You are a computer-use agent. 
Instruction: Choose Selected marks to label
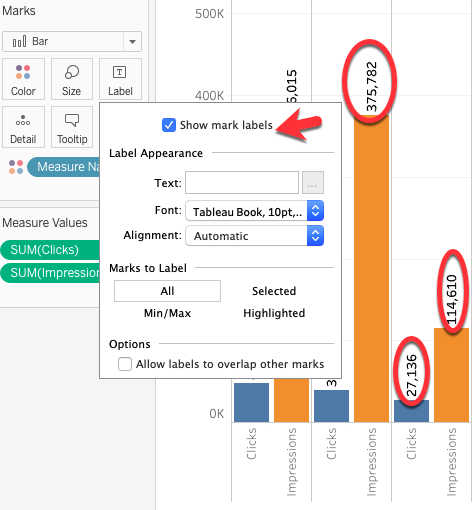[274, 291]
